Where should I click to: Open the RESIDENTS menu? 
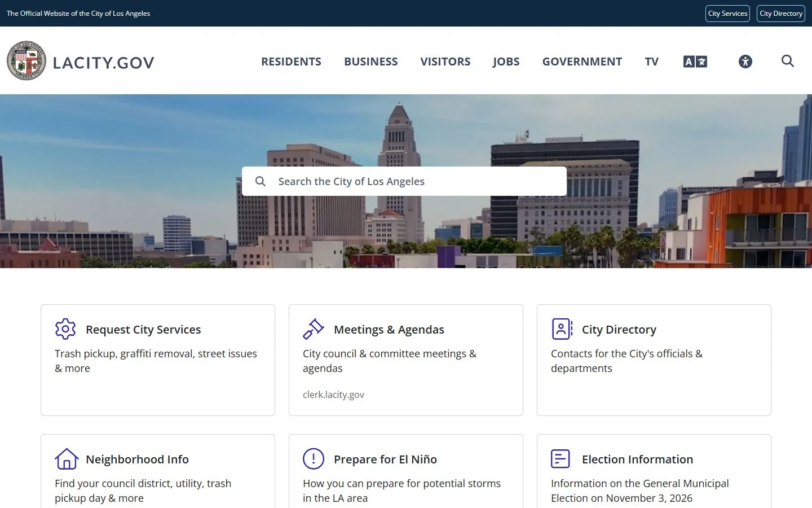pyautogui.click(x=291, y=62)
